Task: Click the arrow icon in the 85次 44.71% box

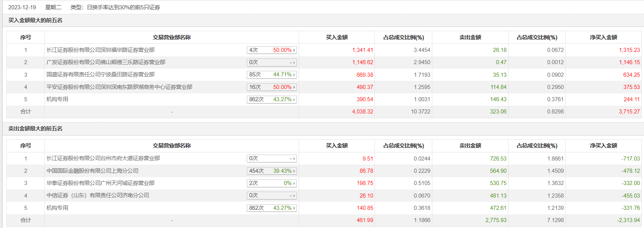Action: tap(294, 75)
